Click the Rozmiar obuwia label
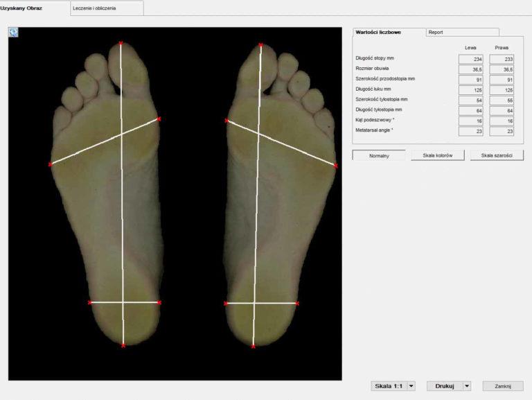Screen dimensions: 532x400 372,68
